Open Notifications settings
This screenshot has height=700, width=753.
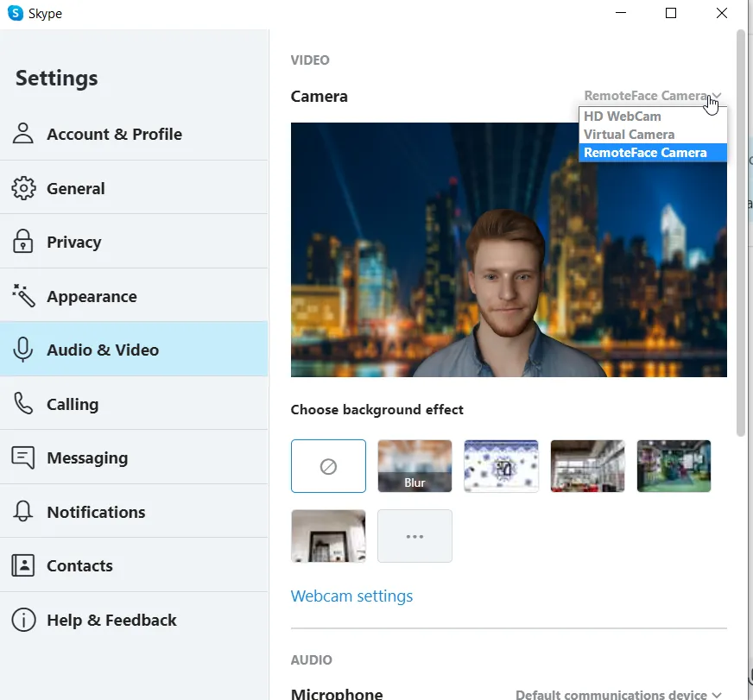(x=134, y=512)
